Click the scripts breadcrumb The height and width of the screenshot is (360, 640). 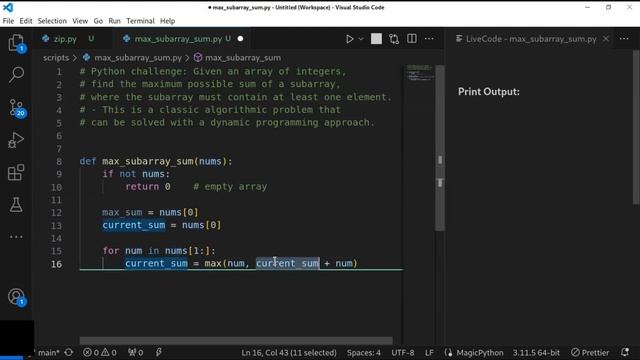click(x=56, y=58)
